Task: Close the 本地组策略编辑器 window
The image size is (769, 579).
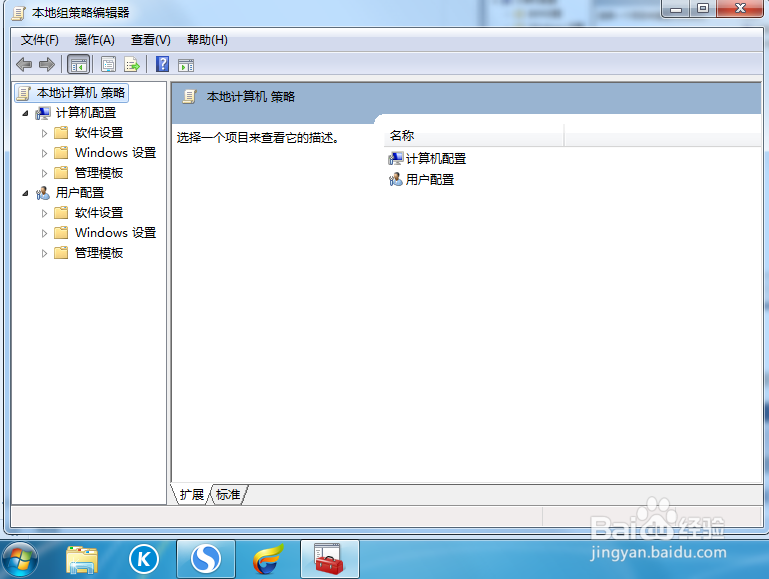Action: point(740,8)
